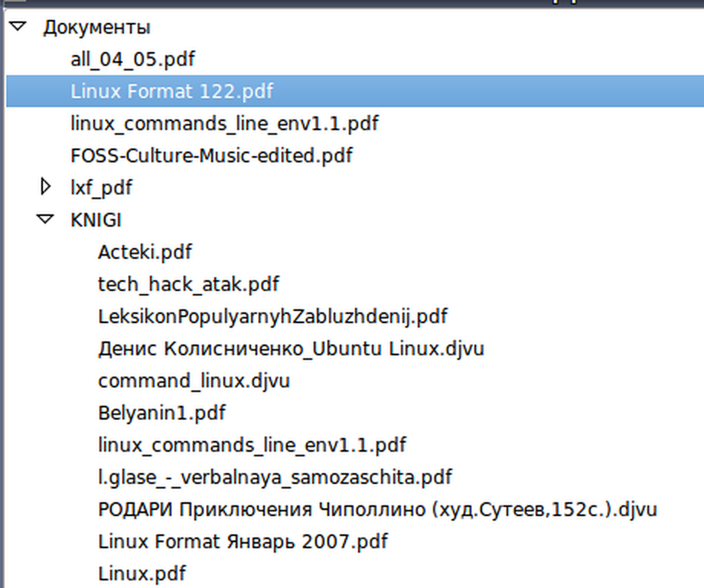Select Linux.pdf at list bottom
704x588 pixels.
[142, 573]
